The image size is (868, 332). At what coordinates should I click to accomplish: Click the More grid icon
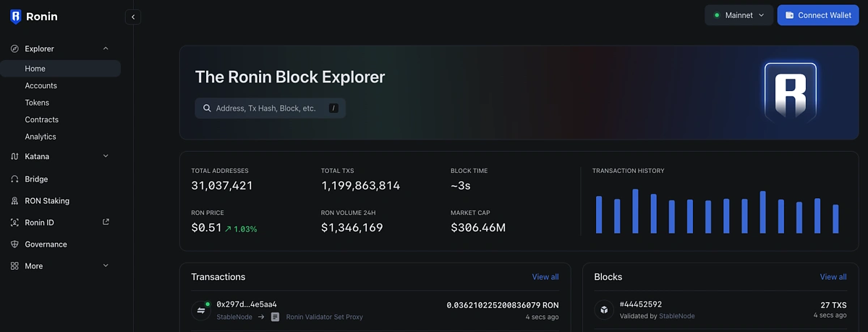(14, 266)
